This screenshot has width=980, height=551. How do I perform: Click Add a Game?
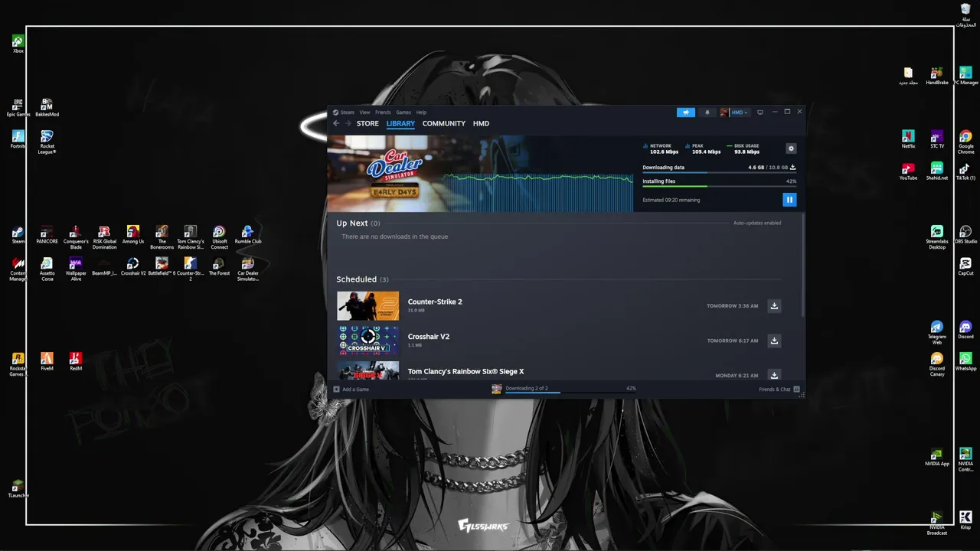(351, 389)
